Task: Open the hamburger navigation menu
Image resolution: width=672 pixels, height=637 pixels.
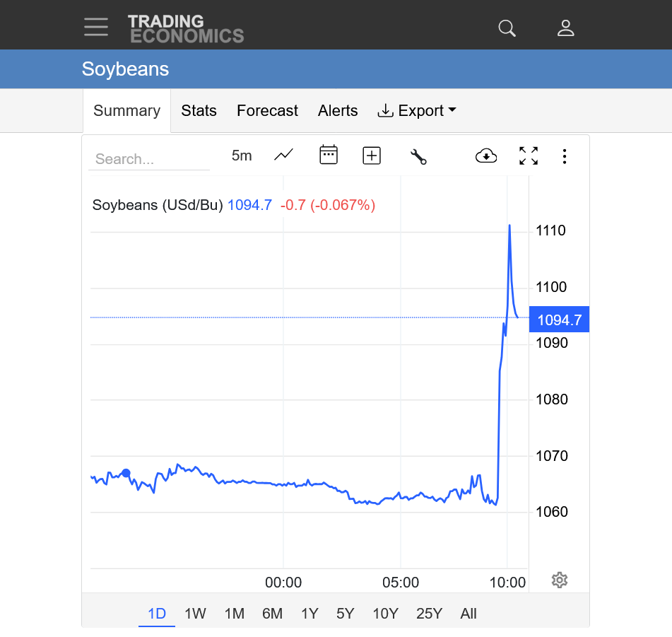Action: click(x=96, y=27)
